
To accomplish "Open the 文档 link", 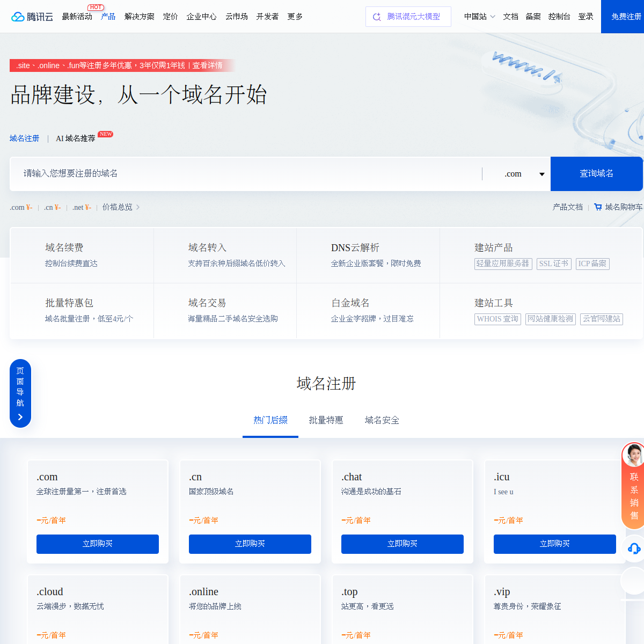I will 511,17.
